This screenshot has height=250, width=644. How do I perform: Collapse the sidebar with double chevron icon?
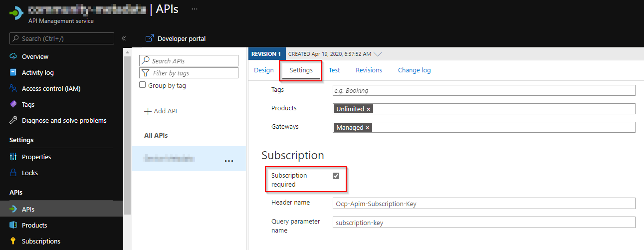click(124, 38)
